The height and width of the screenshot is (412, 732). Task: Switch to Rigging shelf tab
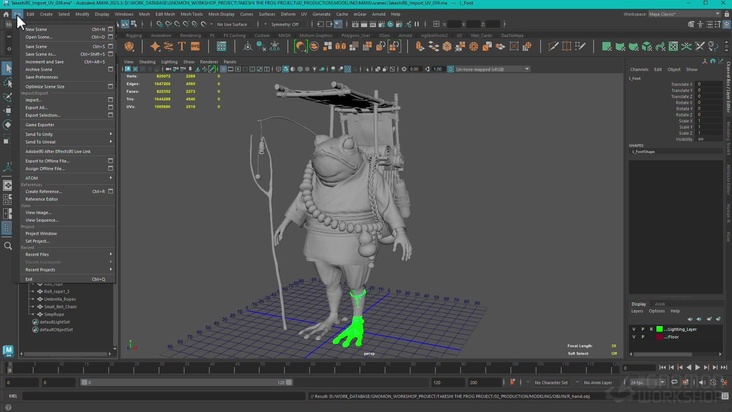[x=134, y=35]
